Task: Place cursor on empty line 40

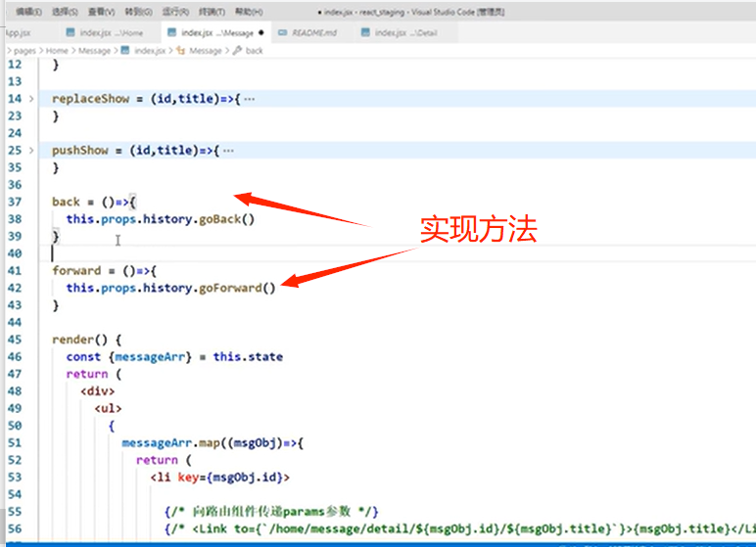Action: pos(396,253)
